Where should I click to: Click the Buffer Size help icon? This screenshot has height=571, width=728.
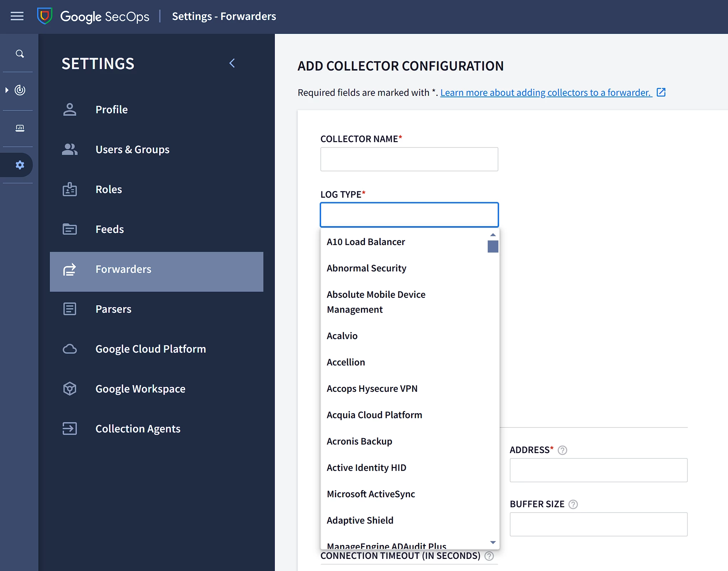tap(573, 504)
